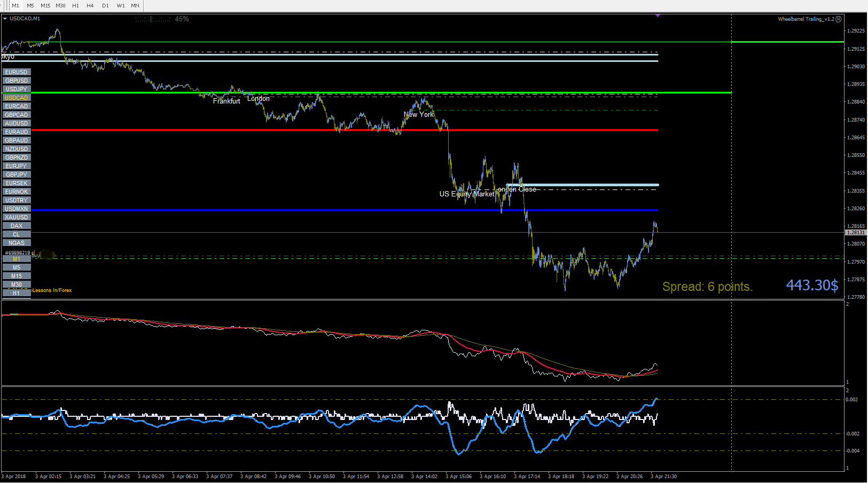Switch to M1 timeframe in top toolbar

(15, 6)
